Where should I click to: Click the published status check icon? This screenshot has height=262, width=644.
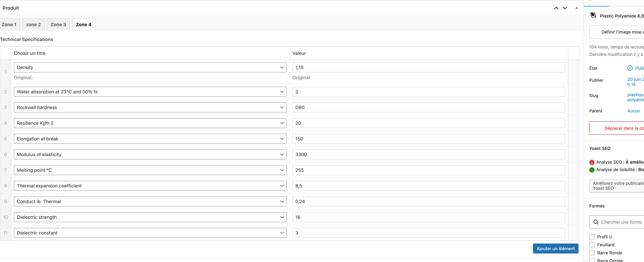click(630, 68)
